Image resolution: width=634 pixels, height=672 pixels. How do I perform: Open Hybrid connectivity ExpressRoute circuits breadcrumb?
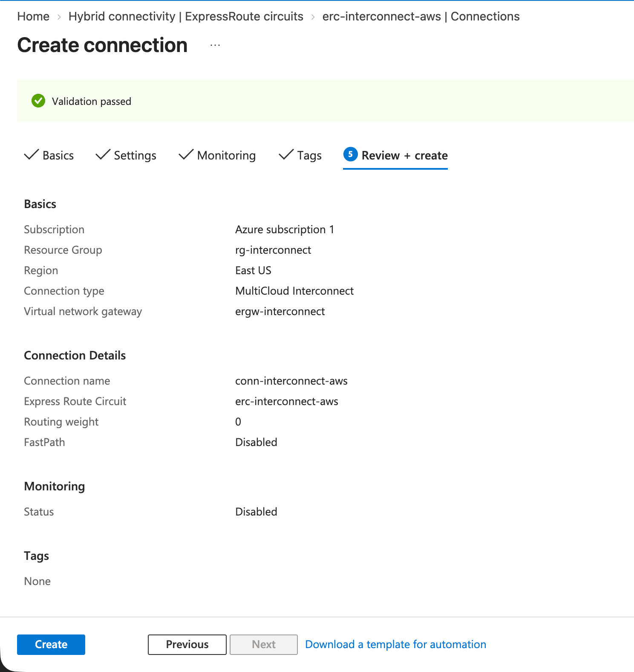tap(186, 16)
